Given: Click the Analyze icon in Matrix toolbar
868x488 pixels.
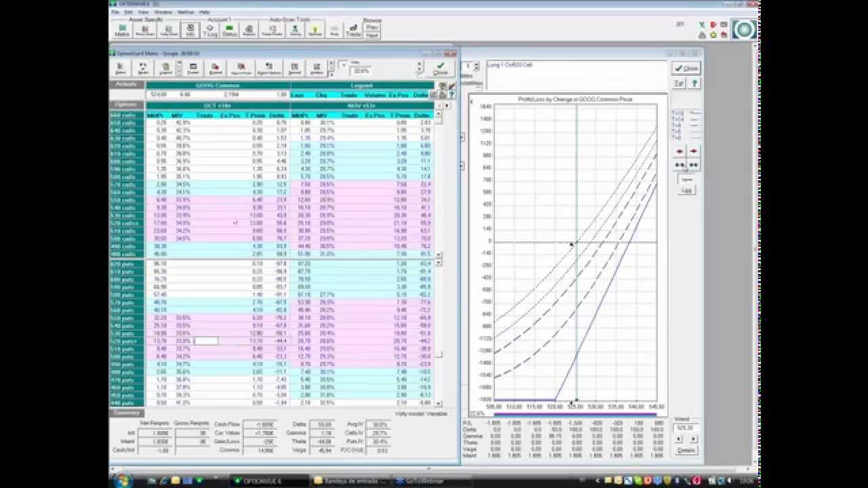Looking at the screenshot, I should pyautogui.click(x=295, y=68).
